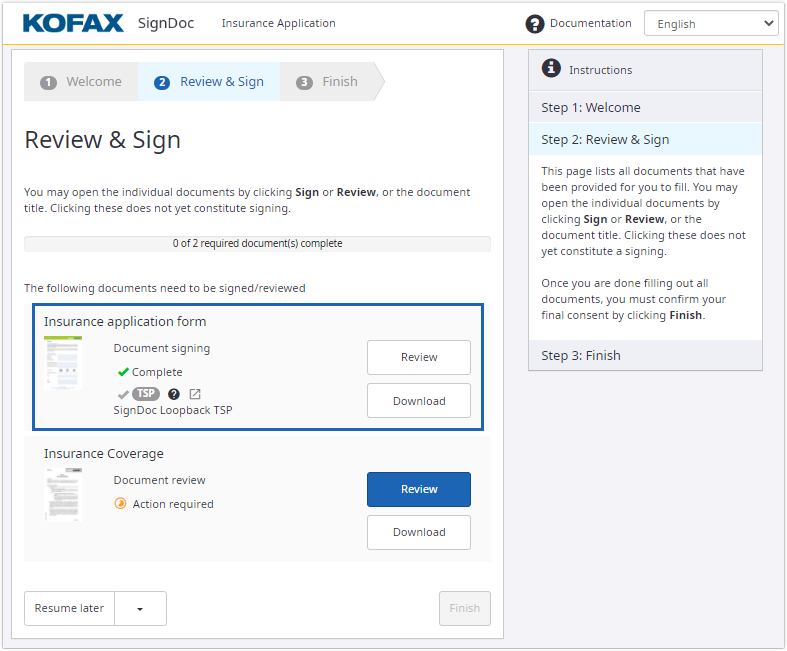Go to the Welcome step tab
787x651 pixels.
[x=81, y=82]
